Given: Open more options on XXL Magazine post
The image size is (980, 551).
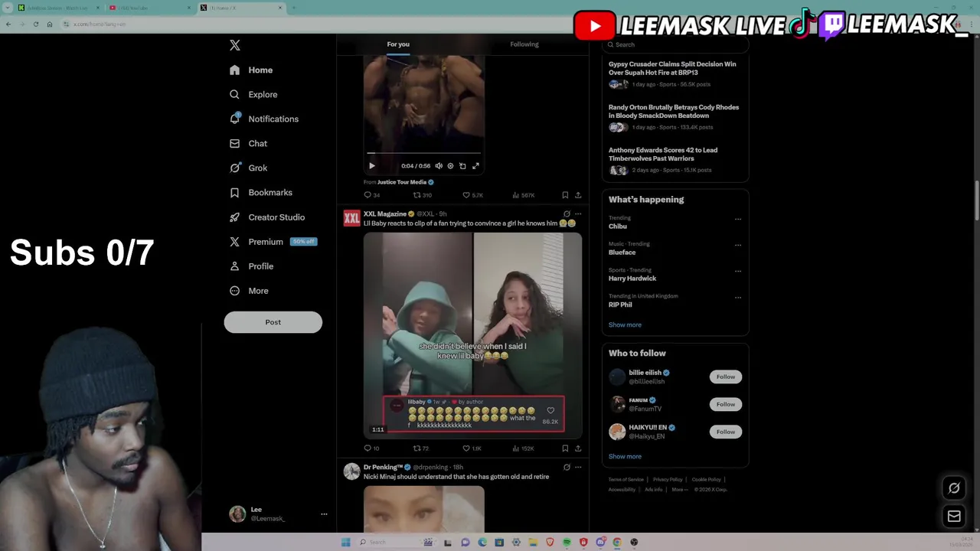Looking at the screenshot, I should click(x=578, y=214).
